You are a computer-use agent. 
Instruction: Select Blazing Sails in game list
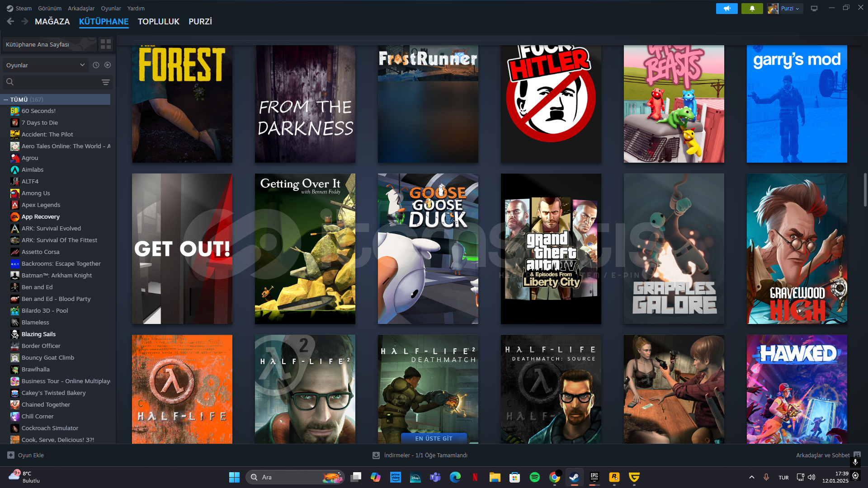[38, 334]
